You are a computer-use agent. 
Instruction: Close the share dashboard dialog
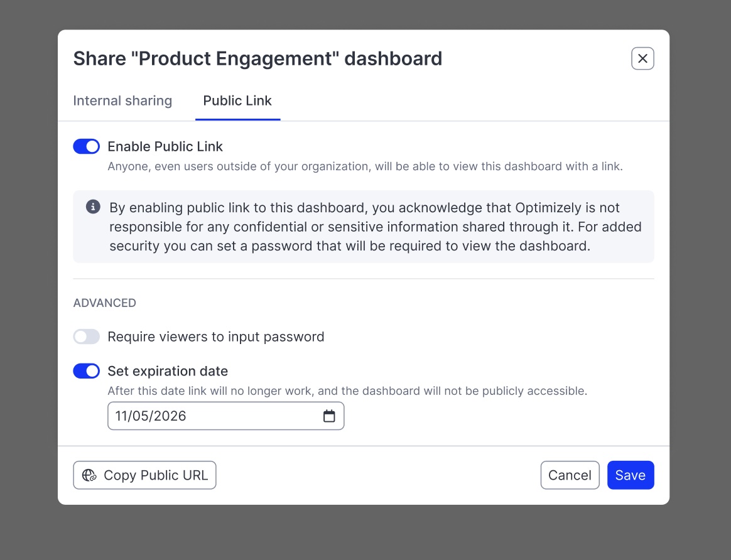click(642, 58)
